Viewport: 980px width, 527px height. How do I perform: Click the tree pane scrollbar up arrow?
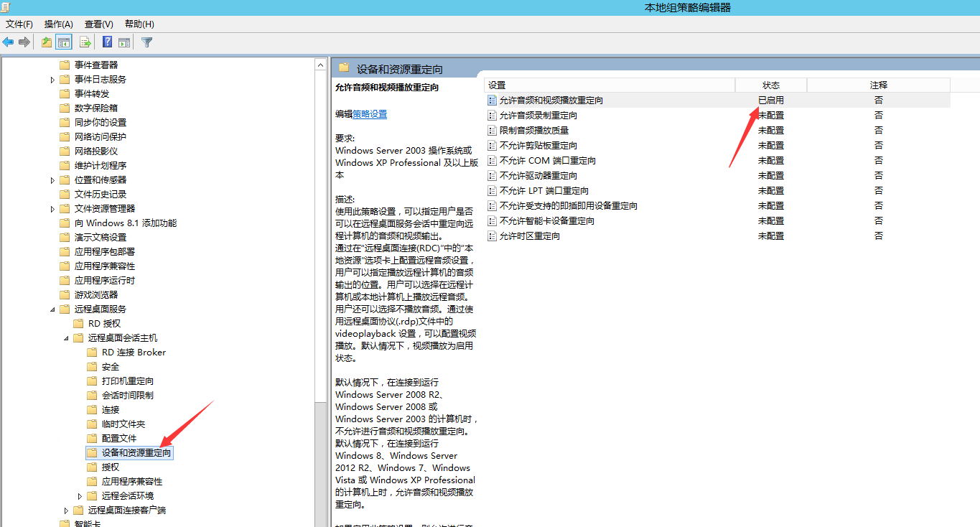tap(321, 65)
